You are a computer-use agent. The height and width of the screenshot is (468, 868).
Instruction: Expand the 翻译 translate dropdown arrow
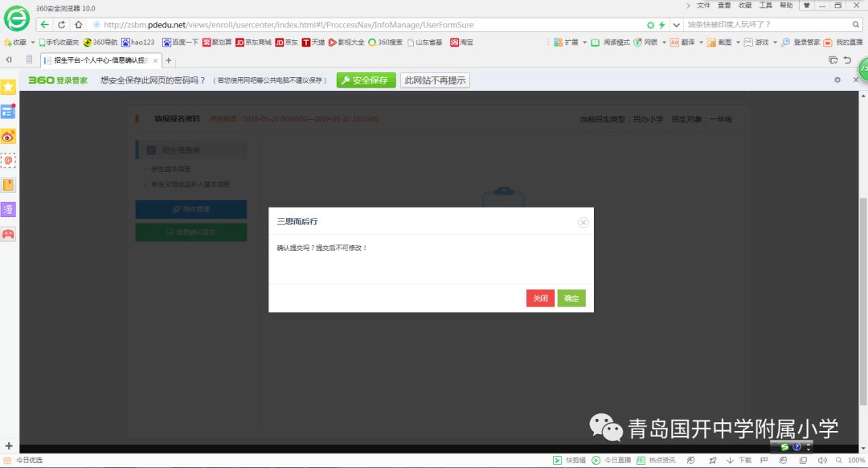click(701, 43)
